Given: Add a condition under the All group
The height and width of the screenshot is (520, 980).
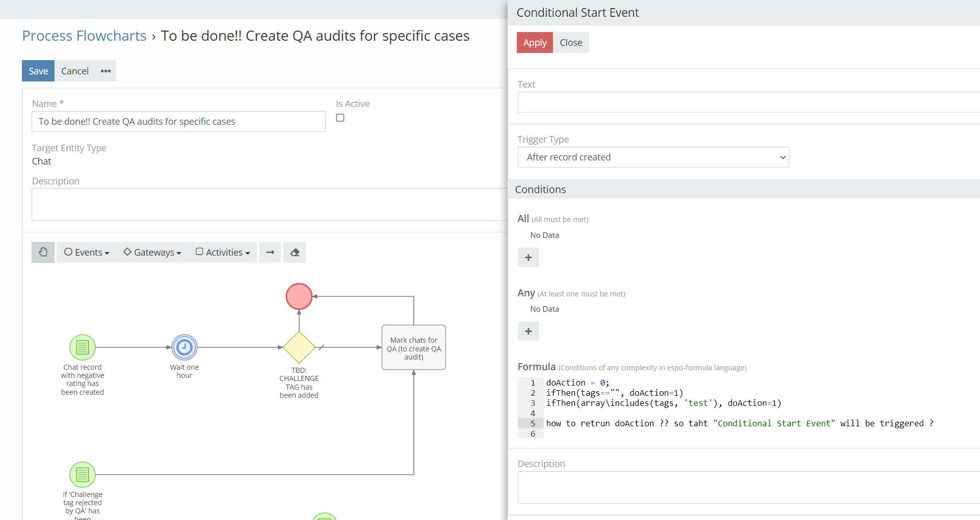Looking at the screenshot, I should pos(528,257).
